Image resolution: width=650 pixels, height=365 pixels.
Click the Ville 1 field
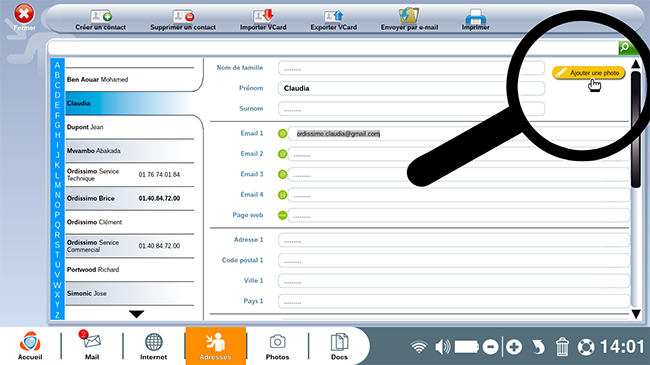(454, 281)
